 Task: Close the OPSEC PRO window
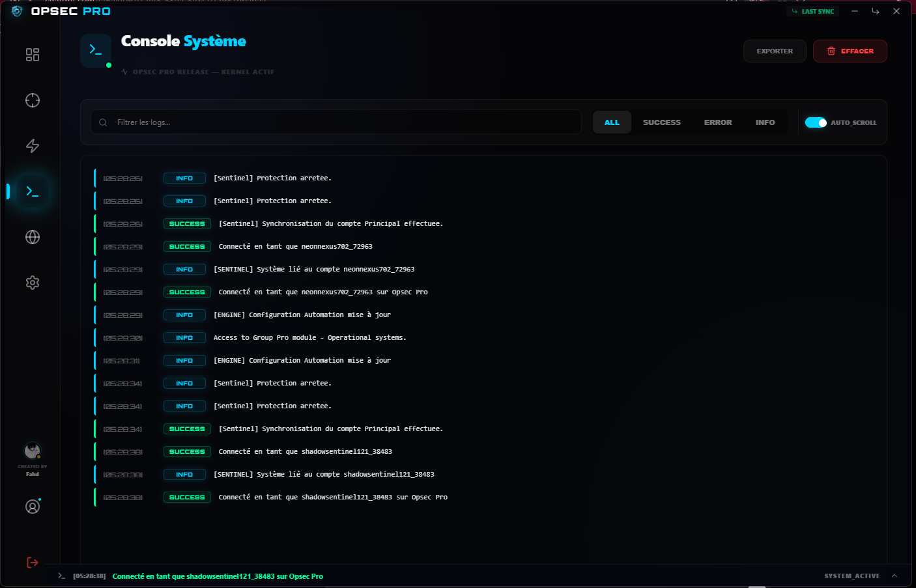pos(896,11)
